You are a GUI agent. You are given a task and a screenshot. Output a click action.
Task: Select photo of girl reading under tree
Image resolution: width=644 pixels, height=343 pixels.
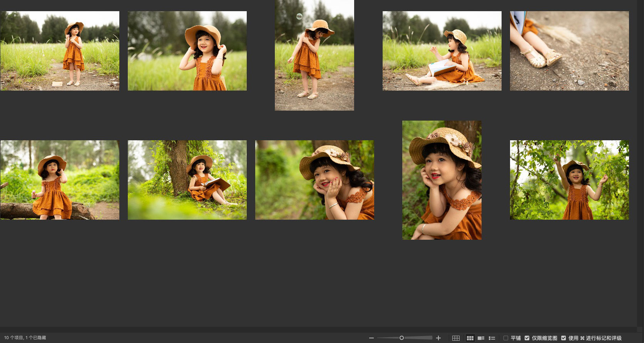point(187,180)
